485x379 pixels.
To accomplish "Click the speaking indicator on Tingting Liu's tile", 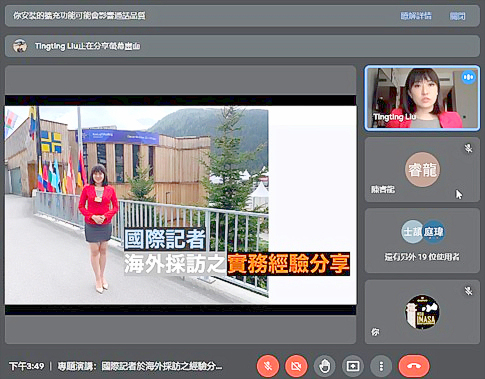I will point(468,77).
